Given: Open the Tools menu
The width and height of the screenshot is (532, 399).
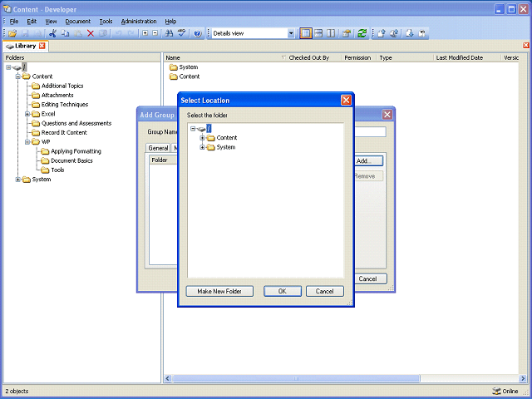Looking at the screenshot, I should 106,22.
